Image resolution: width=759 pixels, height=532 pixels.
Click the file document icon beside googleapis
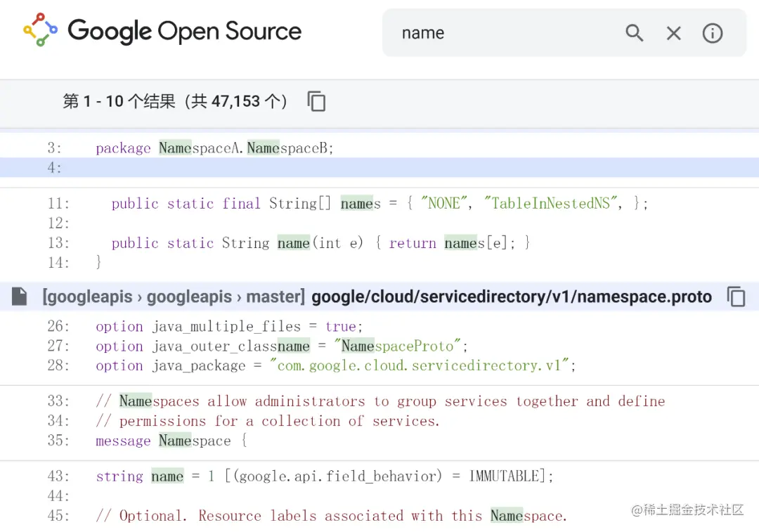tap(20, 297)
